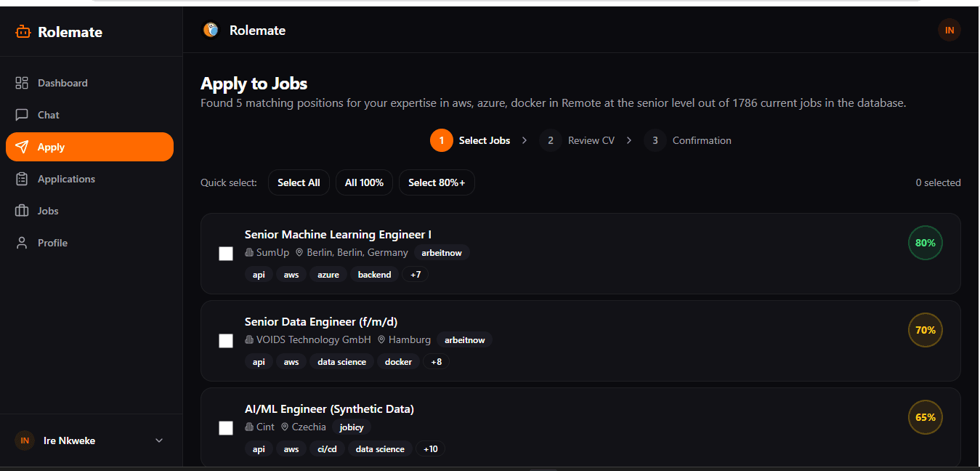
Task: Open the Applications menu item
Action: pos(89,179)
